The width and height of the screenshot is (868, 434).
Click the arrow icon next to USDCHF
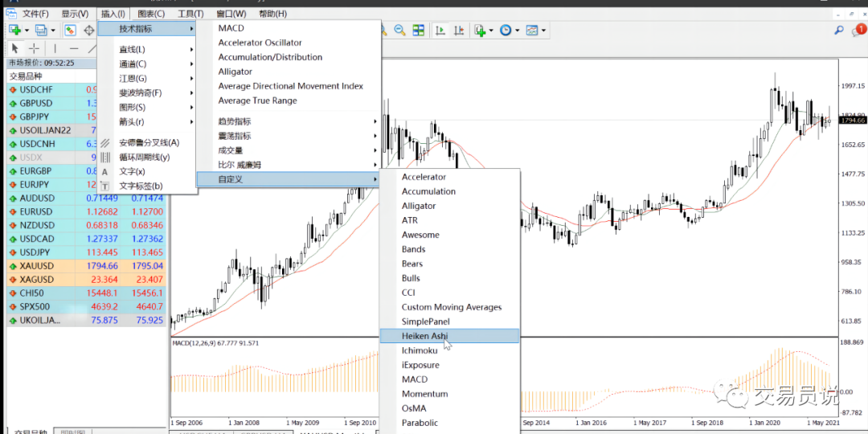(x=13, y=90)
